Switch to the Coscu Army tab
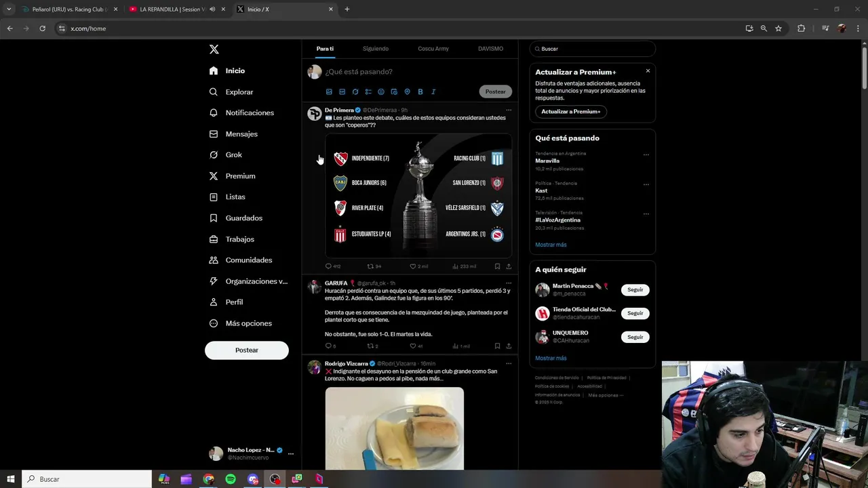This screenshot has height=488, width=868. coord(433,49)
